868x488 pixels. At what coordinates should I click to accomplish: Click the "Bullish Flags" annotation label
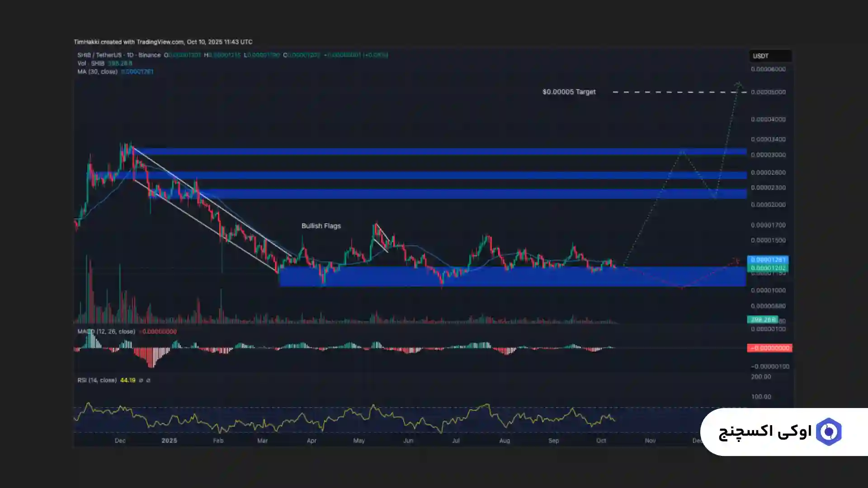click(x=321, y=226)
